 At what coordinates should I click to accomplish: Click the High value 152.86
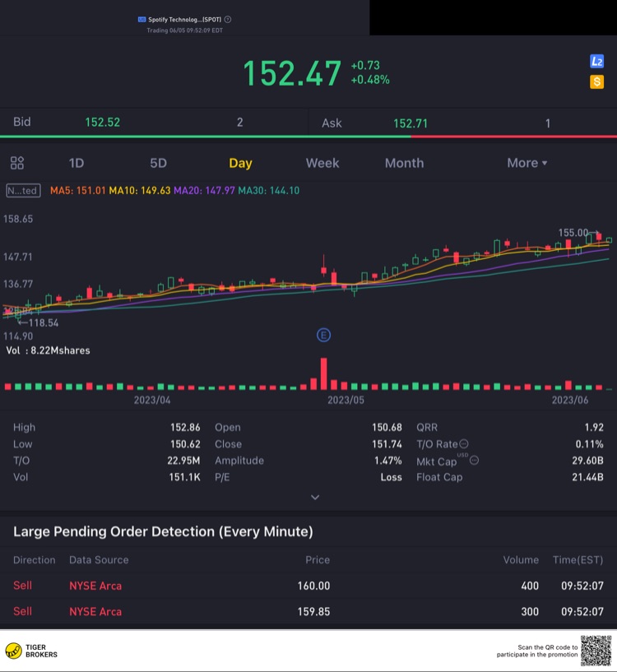point(185,427)
